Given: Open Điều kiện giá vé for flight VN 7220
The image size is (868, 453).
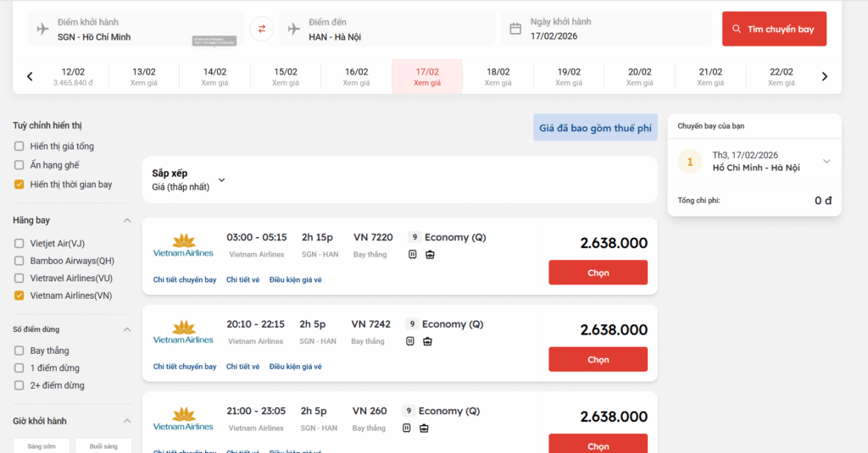Looking at the screenshot, I should [295, 280].
